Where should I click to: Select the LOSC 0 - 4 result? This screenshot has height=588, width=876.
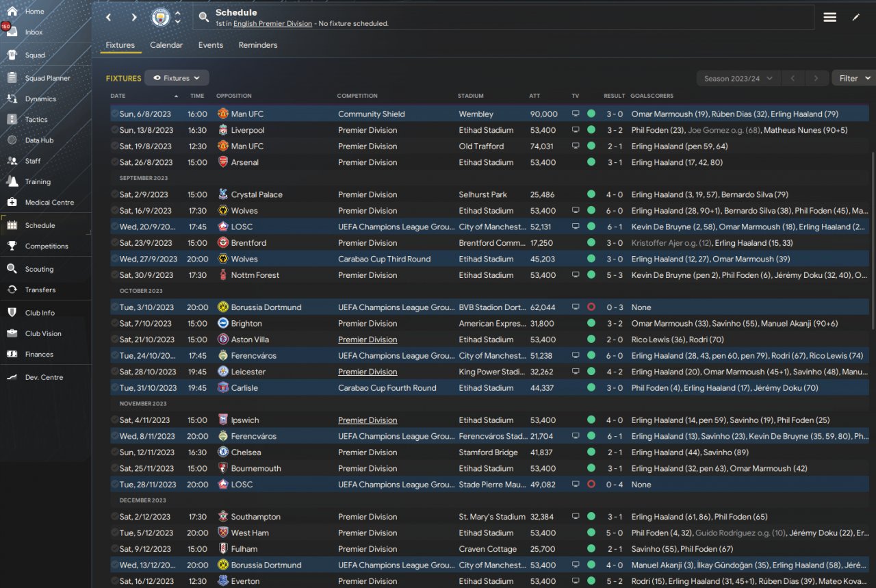pos(615,485)
